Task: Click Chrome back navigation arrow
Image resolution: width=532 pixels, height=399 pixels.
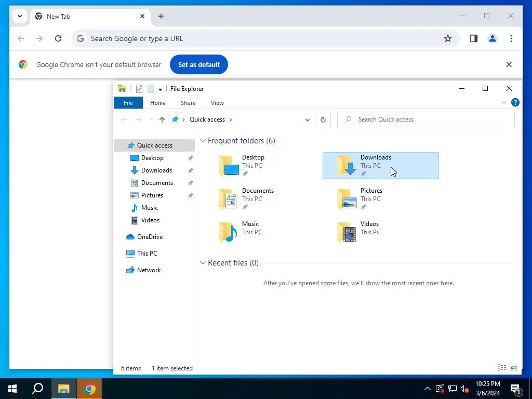Action: (21, 38)
